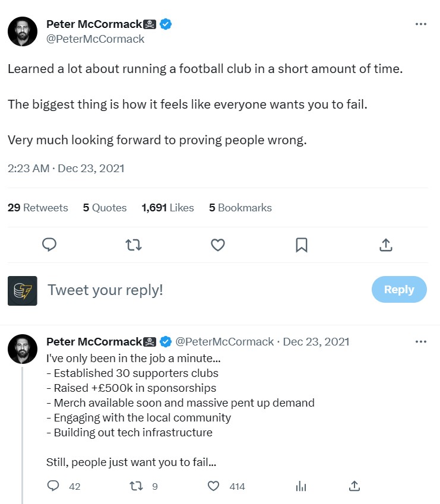This screenshot has width=440, height=504.
Task: Like the main tweet with heart icon
Action: pos(218,245)
